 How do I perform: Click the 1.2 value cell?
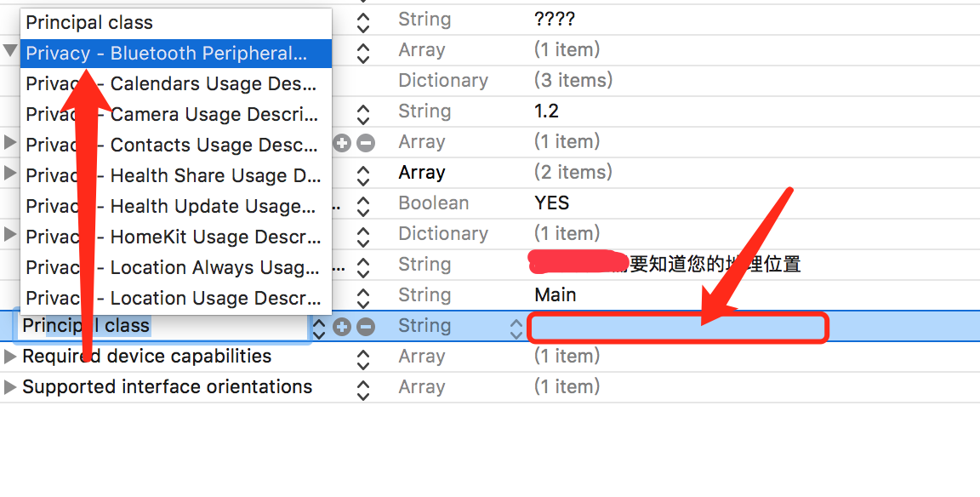[546, 111]
